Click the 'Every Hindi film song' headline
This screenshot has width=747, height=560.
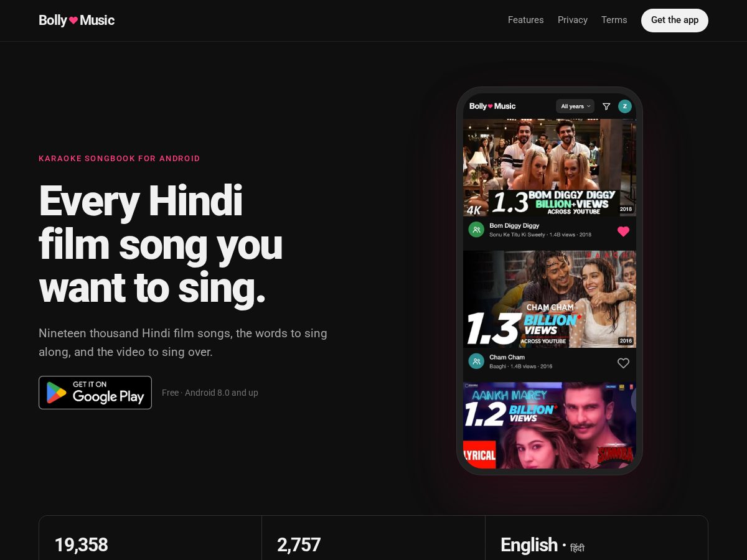pos(161,244)
